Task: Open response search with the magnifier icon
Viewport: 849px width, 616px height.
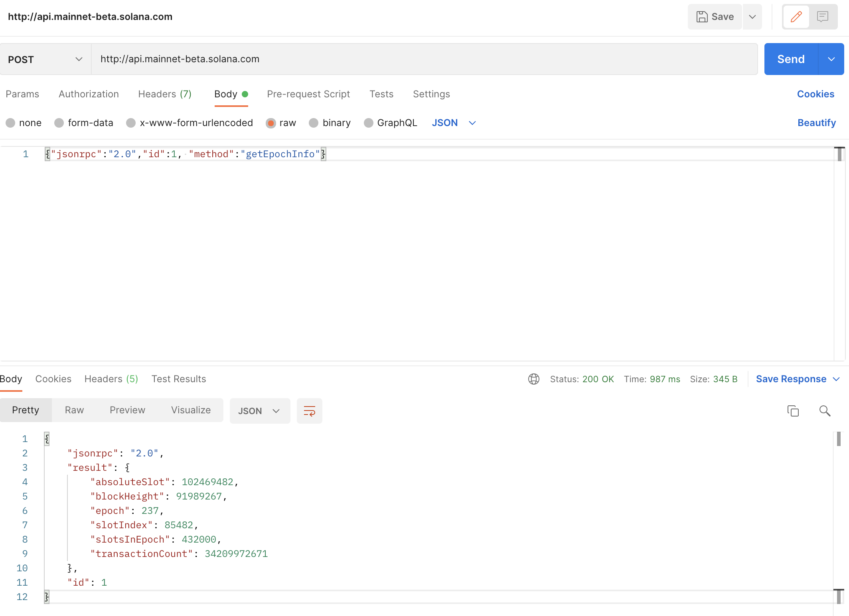Action: coord(825,411)
